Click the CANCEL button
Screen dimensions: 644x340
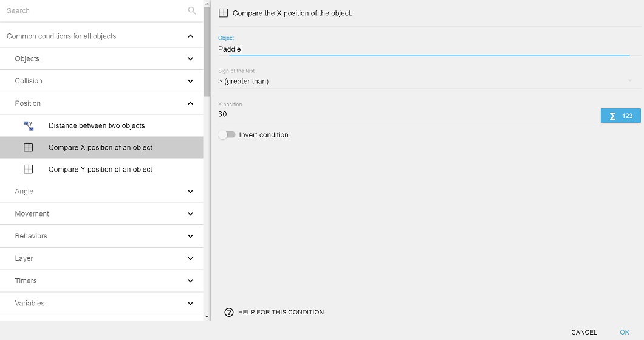tap(584, 332)
